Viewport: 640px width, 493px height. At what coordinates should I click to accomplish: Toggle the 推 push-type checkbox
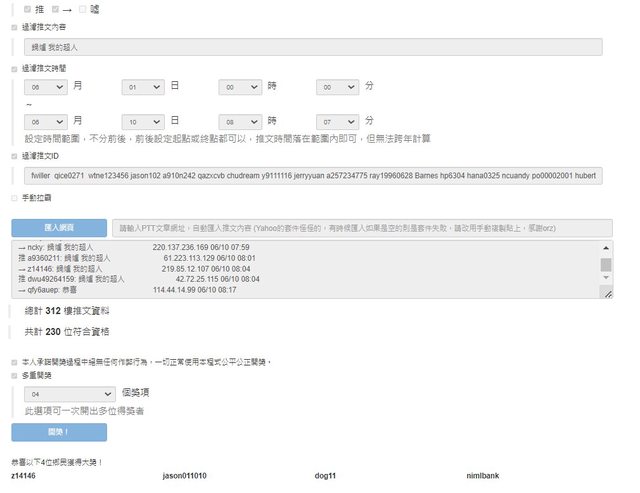point(27,9)
